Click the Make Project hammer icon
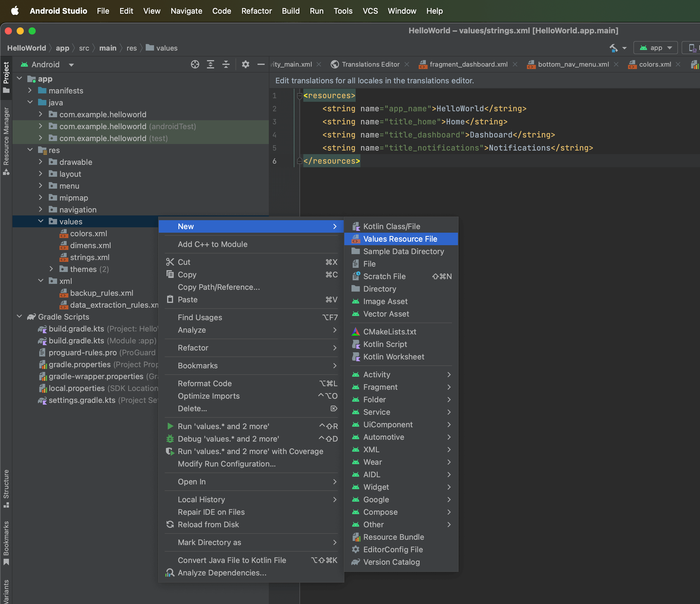Viewport: 700px width, 604px height. (614, 48)
